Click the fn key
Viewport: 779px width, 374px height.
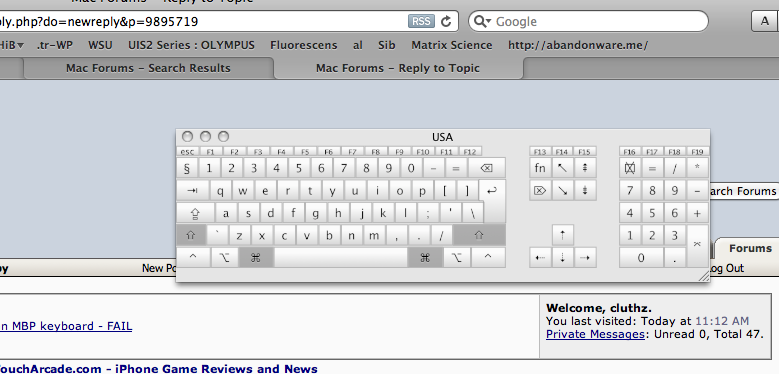click(540, 168)
